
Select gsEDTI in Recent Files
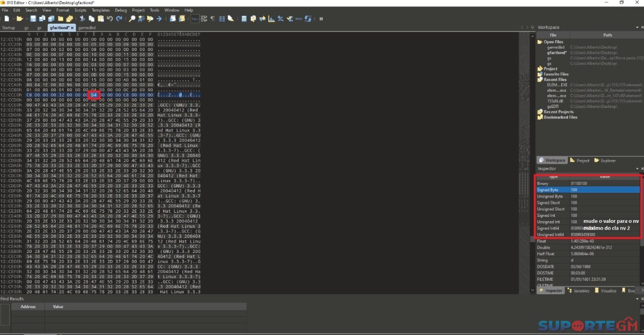pyautogui.click(x=553, y=106)
